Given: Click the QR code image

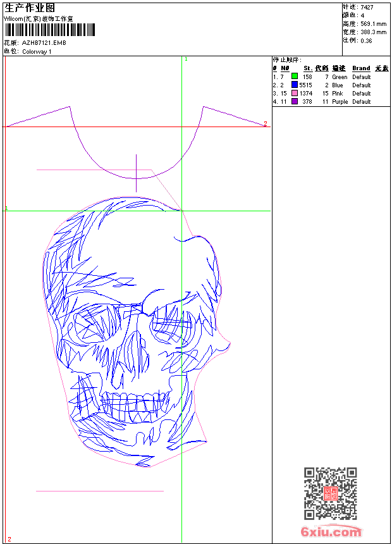Looking at the screenshot, I should click(x=331, y=493).
